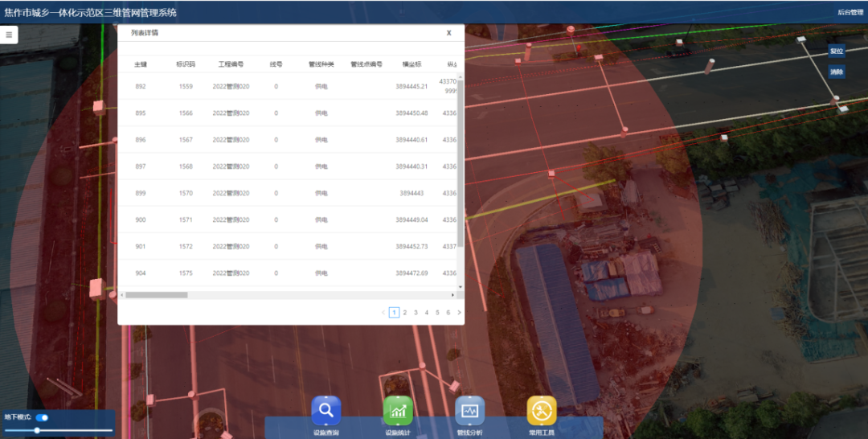Open the 后台管理 admin link

click(850, 12)
